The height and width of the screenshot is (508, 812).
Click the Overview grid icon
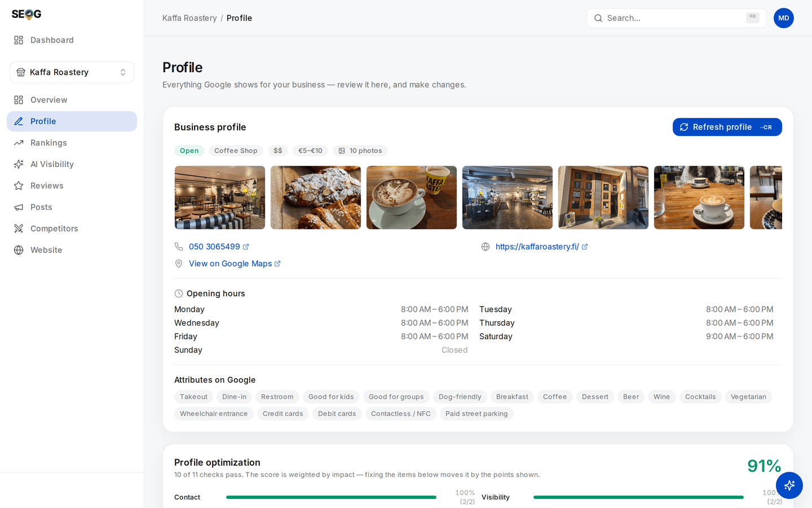coord(19,100)
